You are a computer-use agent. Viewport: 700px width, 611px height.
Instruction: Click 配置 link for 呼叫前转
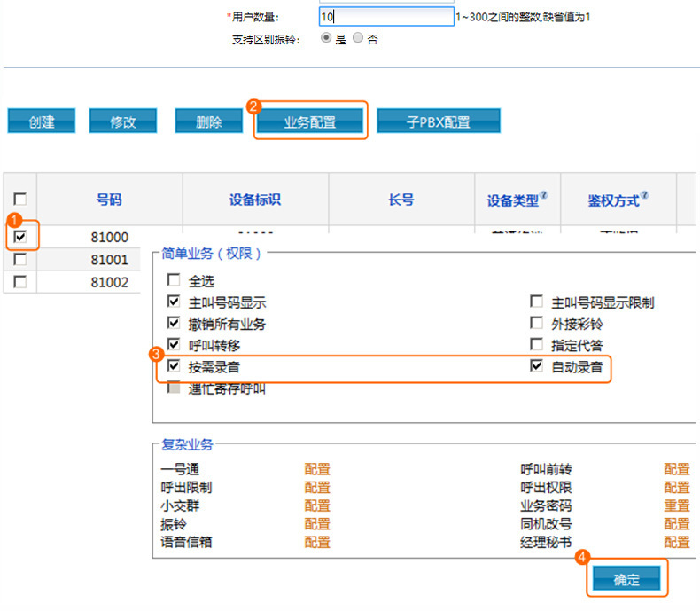pyautogui.click(x=677, y=469)
